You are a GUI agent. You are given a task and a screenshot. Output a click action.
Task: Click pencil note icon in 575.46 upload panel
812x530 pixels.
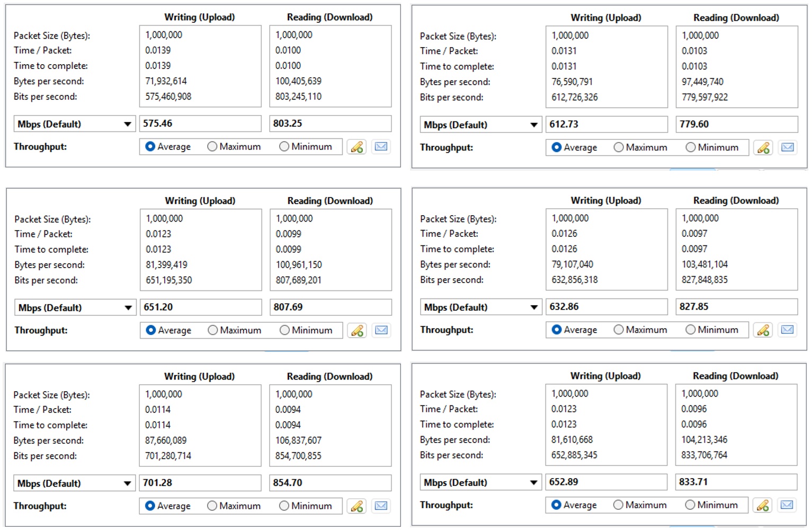pyautogui.click(x=357, y=147)
